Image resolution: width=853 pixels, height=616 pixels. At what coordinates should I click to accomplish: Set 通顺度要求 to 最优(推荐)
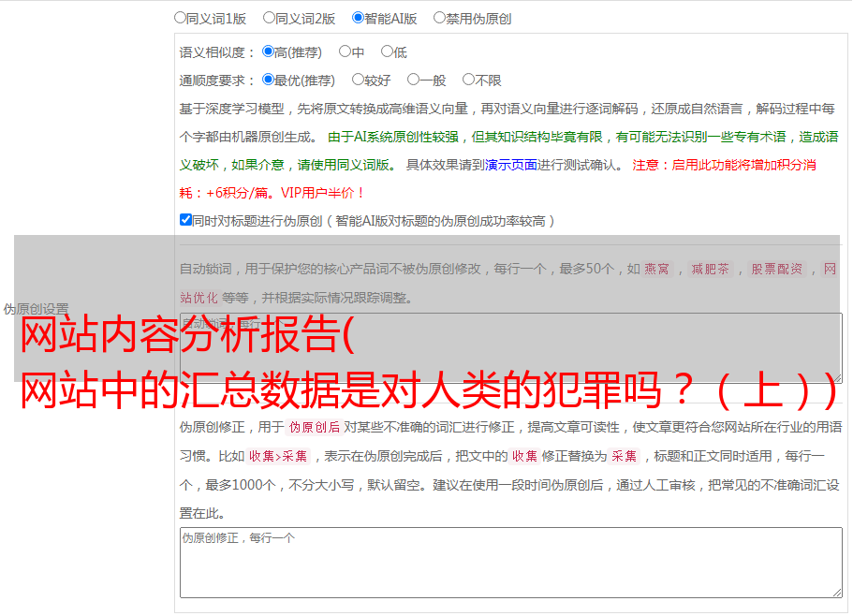[x=268, y=80]
